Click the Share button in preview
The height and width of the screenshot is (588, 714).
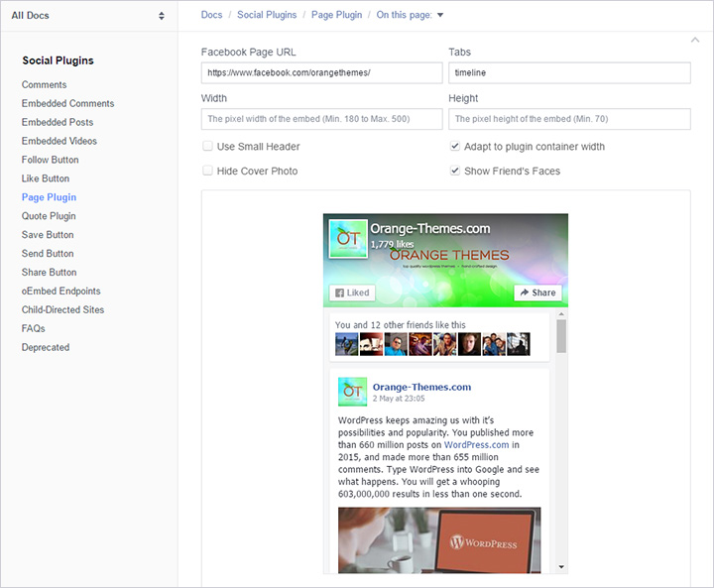[x=537, y=293]
